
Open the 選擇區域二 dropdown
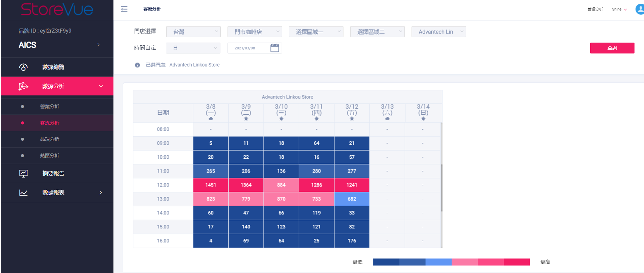[x=377, y=32]
